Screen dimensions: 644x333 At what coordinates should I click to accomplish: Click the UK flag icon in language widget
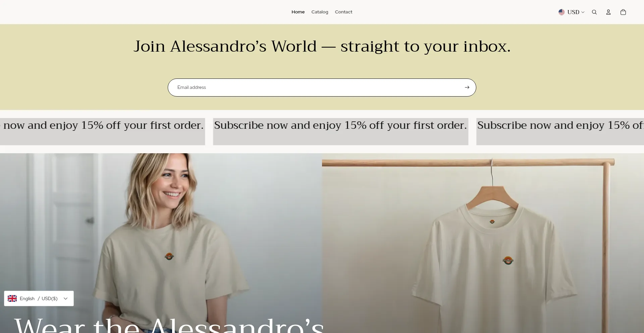[12, 298]
